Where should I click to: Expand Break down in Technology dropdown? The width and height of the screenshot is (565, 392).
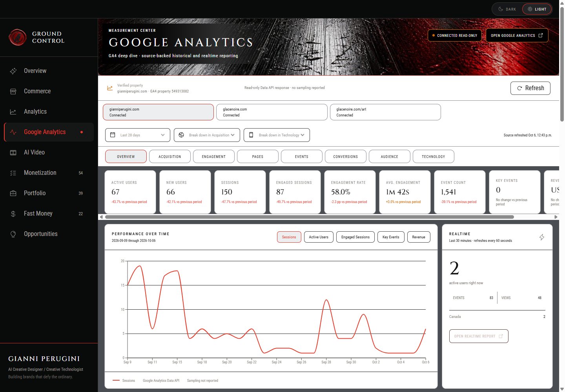pyautogui.click(x=277, y=135)
